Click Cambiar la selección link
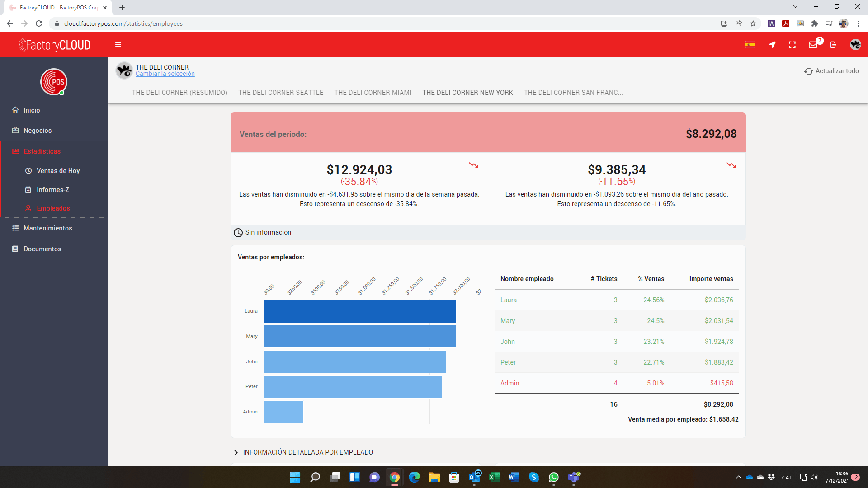The height and width of the screenshot is (488, 868). 165,74
